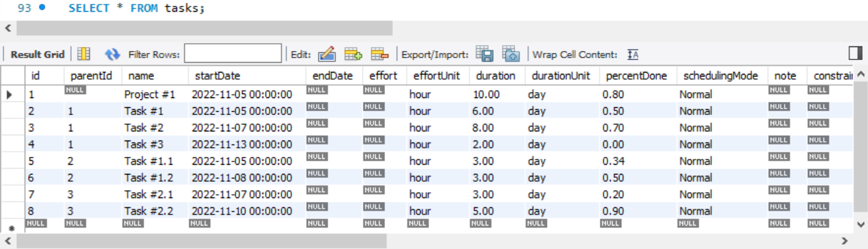Click the effortUnit column header
Image resolution: width=868 pixels, height=249 pixels.
point(437,76)
